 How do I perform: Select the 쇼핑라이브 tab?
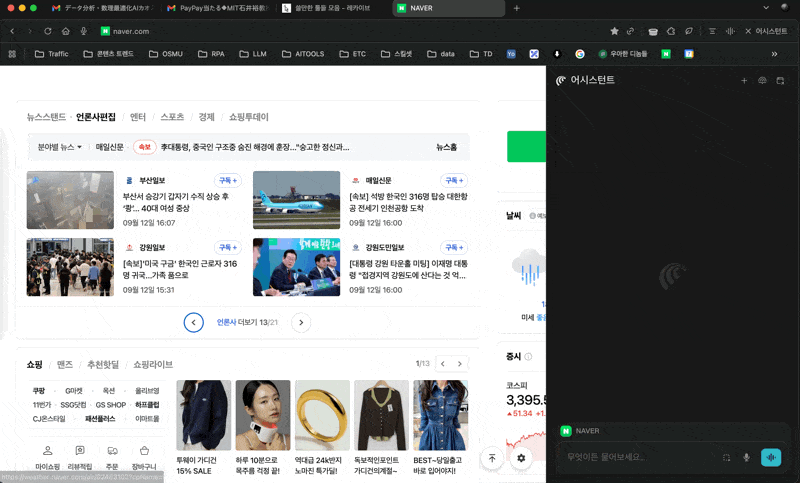153,364
